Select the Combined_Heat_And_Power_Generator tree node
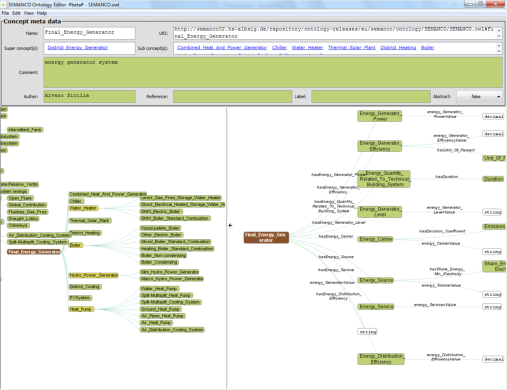Viewport: 507px width, 390px height. click(x=108, y=194)
